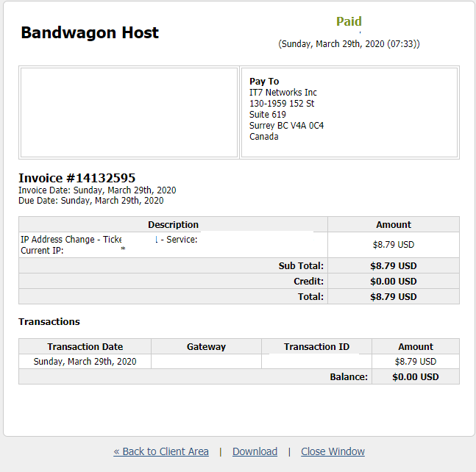Viewport: 476px width, 472px height.
Task: Click the Transactions section heading
Action: point(49,322)
